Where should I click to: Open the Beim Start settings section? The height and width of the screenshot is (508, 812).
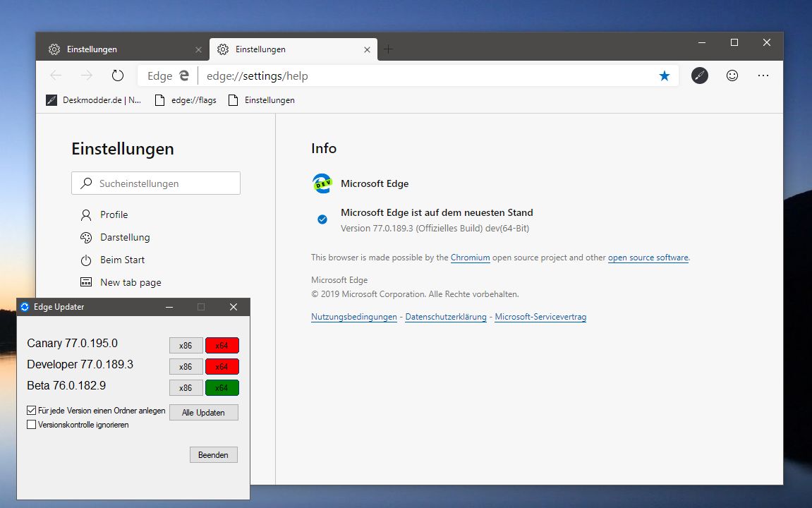pos(122,260)
